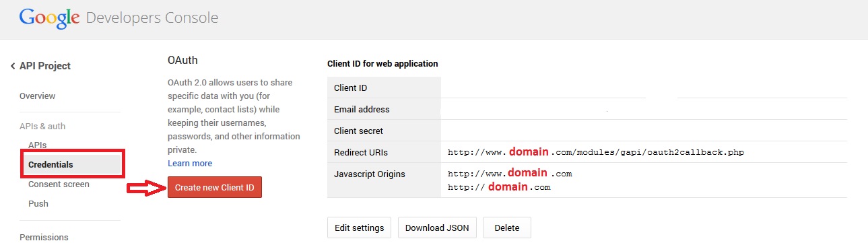Viewport: 868px width, 243px height.
Task: Delete the web application client ID
Action: (507, 228)
